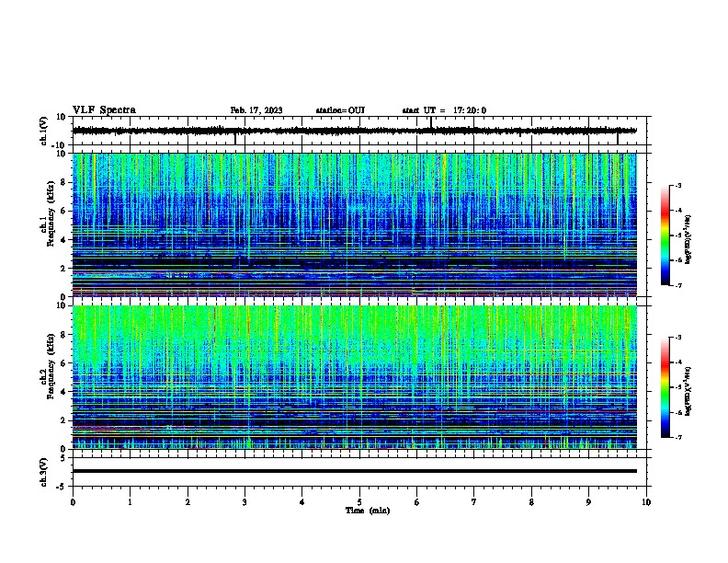
Task: Click time axis tick label "7"
Action: coord(474,502)
